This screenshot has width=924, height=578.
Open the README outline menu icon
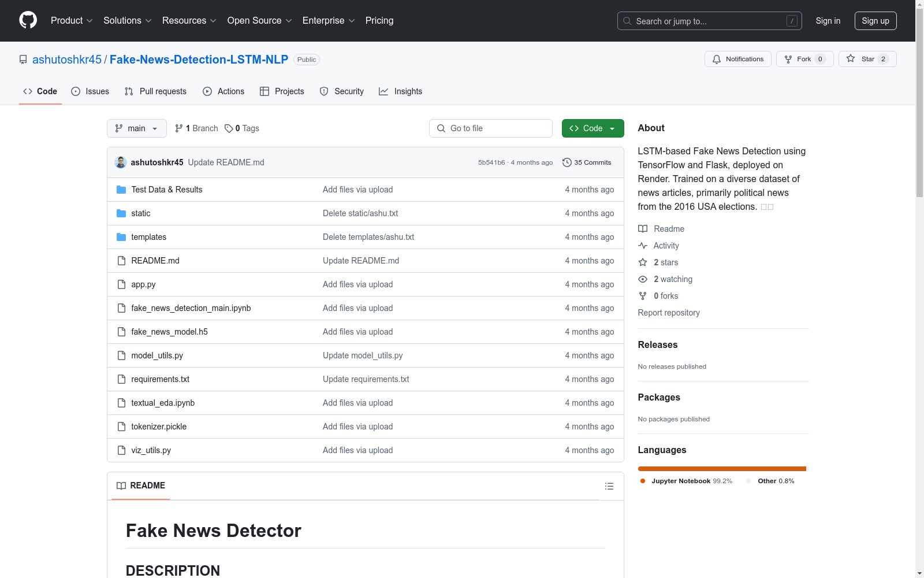coord(609,486)
